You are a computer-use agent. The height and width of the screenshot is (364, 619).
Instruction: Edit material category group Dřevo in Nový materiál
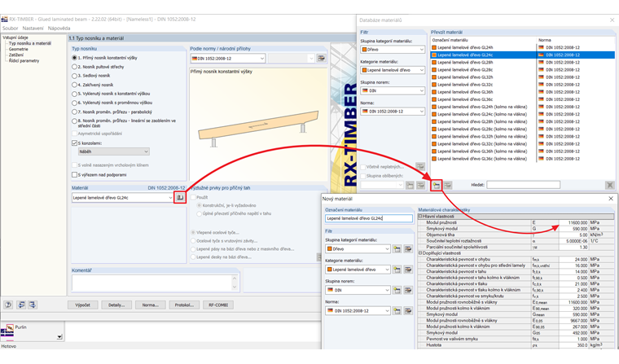click(408, 248)
